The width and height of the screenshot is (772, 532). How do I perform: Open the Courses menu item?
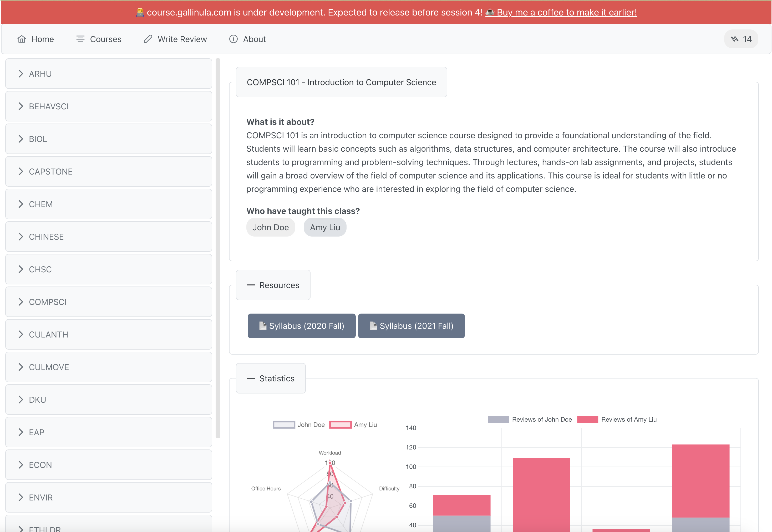pos(105,39)
